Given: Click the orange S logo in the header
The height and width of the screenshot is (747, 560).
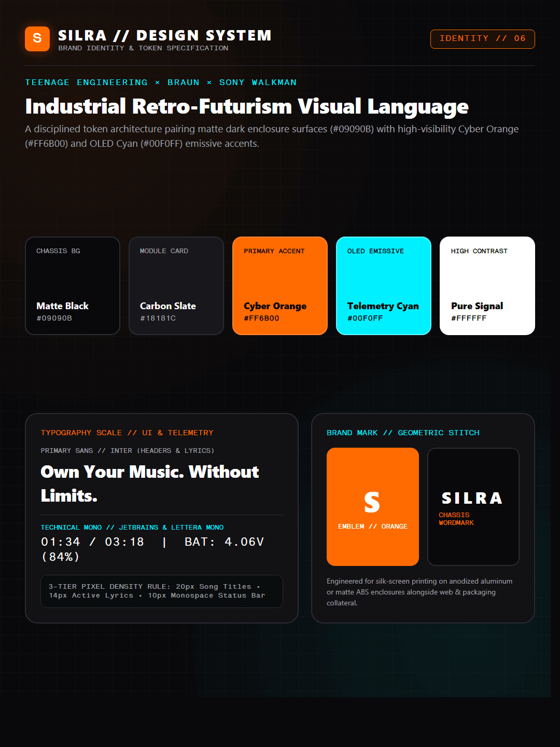Looking at the screenshot, I should click(x=37, y=39).
